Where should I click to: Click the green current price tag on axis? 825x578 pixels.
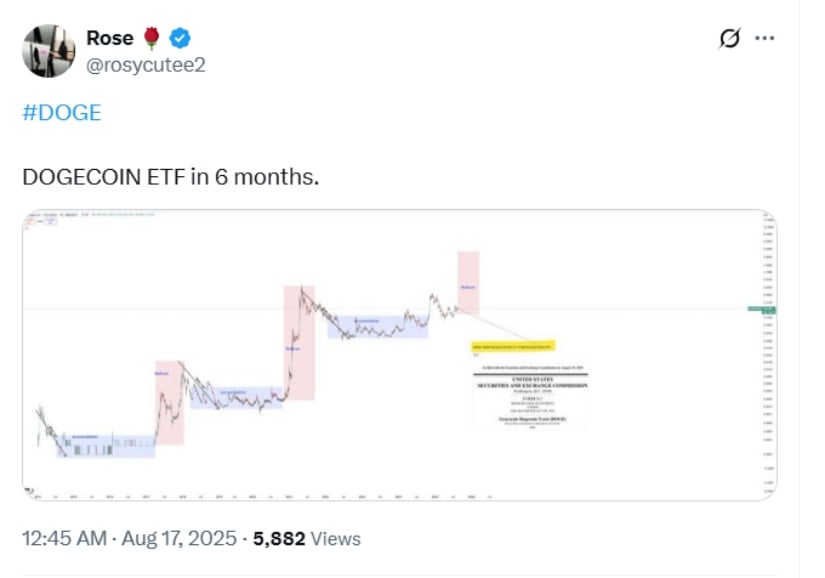pos(761,310)
